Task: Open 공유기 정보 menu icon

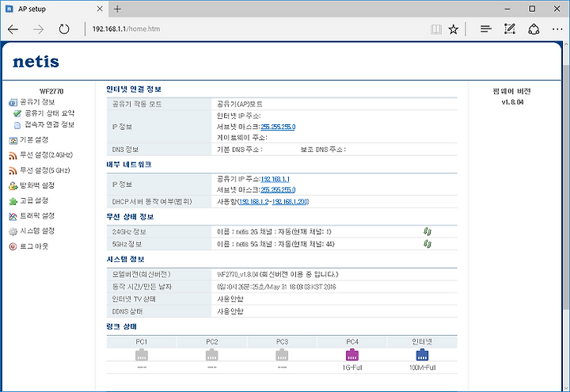Action: [x=13, y=102]
